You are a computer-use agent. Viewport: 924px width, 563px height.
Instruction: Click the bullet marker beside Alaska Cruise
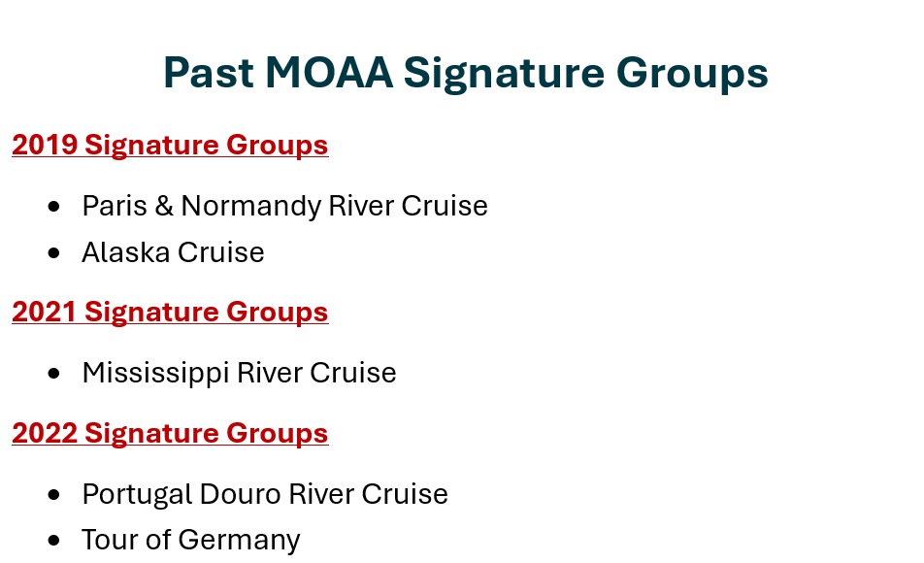pos(53,253)
